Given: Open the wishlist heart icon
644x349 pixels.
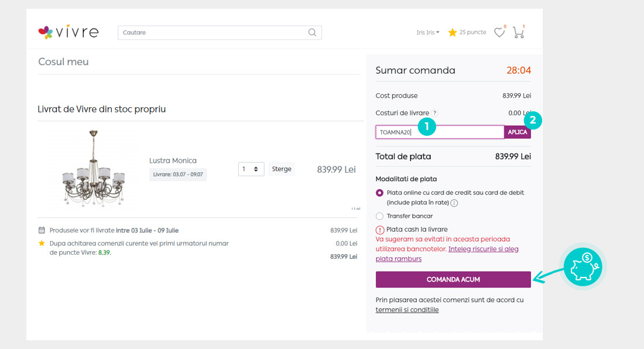Looking at the screenshot, I should 499,33.
